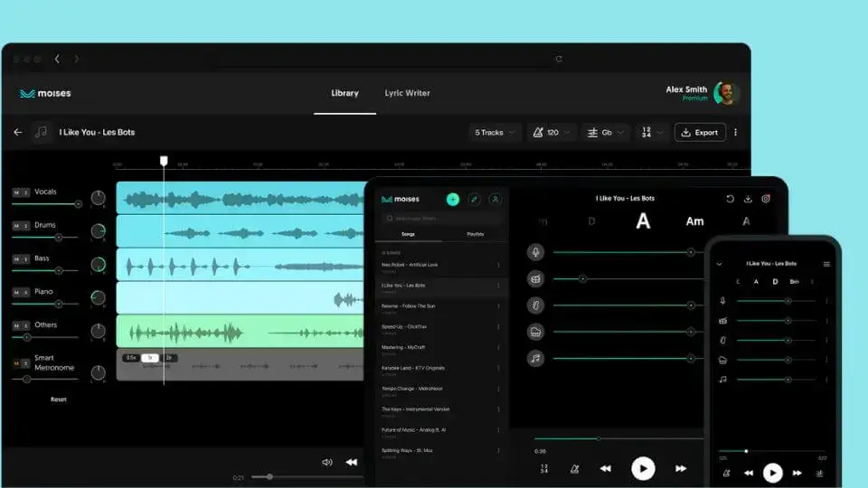Click the bass guitar icon on the tablet mixer
868x488 pixels.
tap(535, 305)
